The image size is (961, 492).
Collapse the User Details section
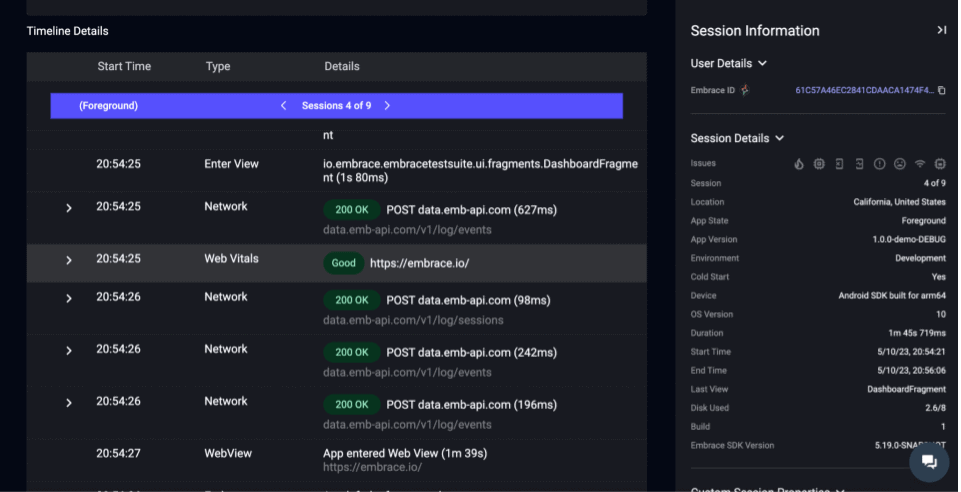click(762, 63)
